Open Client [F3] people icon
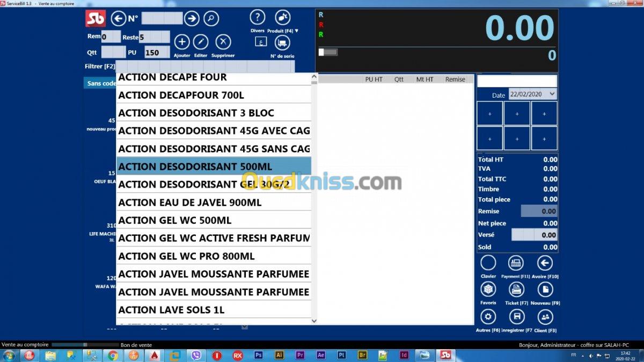644x362 pixels. pyautogui.click(x=545, y=316)
